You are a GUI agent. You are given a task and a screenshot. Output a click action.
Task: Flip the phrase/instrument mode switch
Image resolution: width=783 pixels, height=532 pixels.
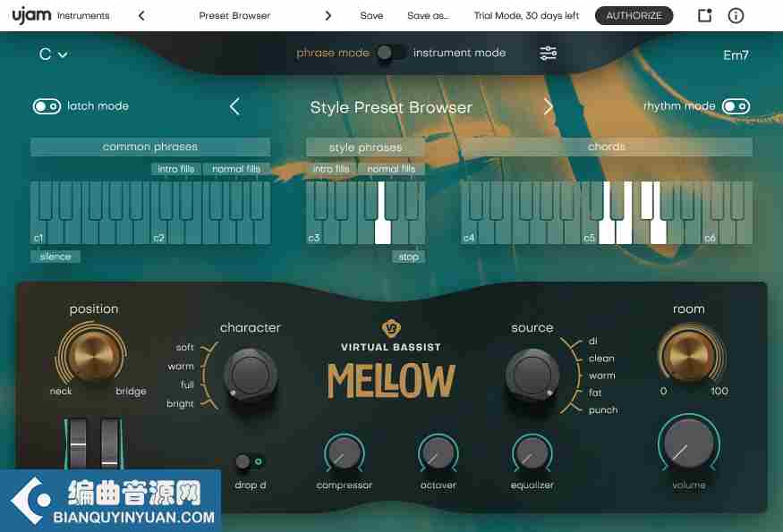click(x=390, y=53)
